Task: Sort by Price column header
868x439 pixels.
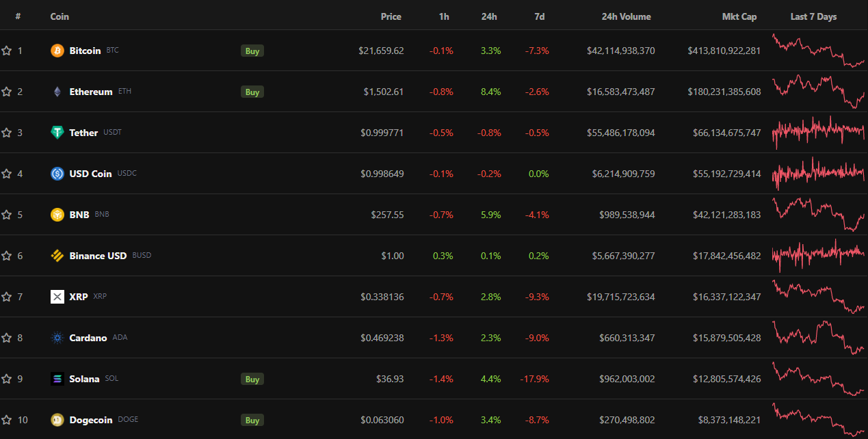Action: pyautogui.click(x=391, y=16)
